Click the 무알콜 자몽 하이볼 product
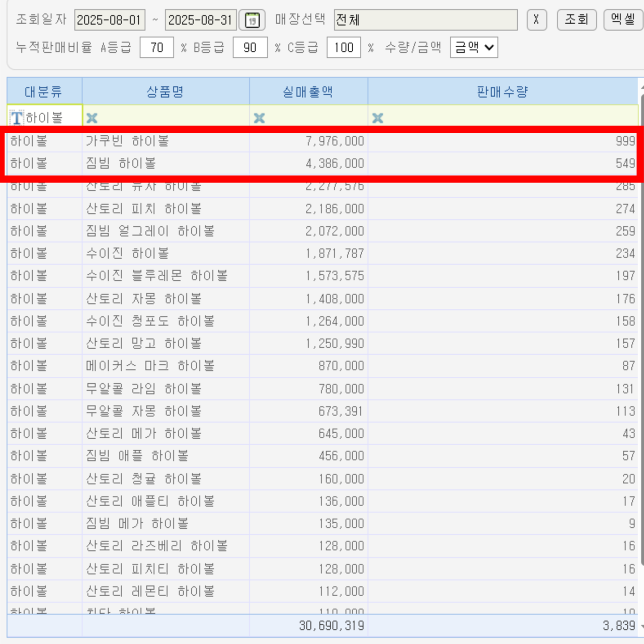 (143, 411)
